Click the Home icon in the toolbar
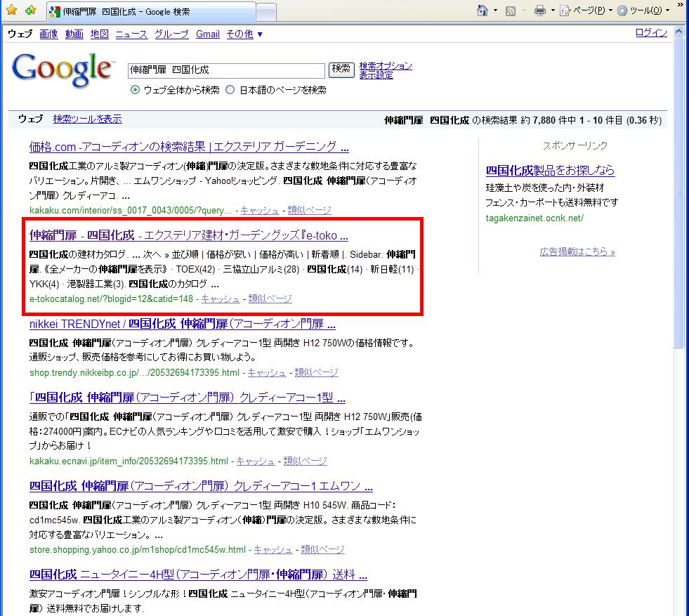The width and height of the screenshot is (689, 616). pyautogui.click(x=483, y=11)
